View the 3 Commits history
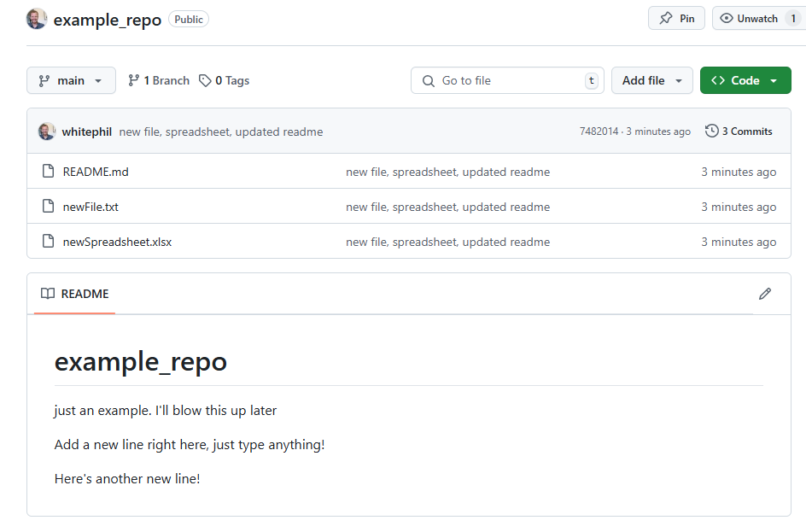806x532 pixels. click(739, 131)
